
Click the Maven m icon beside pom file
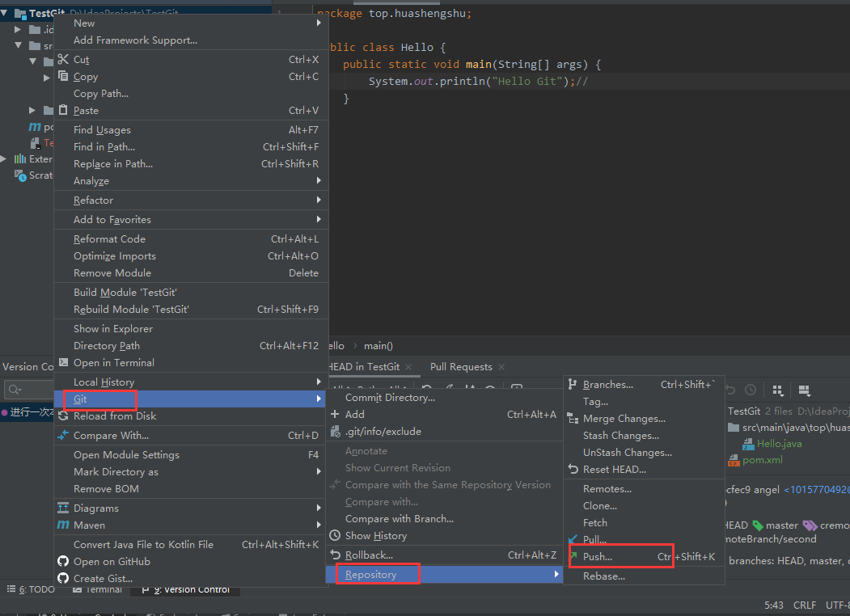[35, 127]
